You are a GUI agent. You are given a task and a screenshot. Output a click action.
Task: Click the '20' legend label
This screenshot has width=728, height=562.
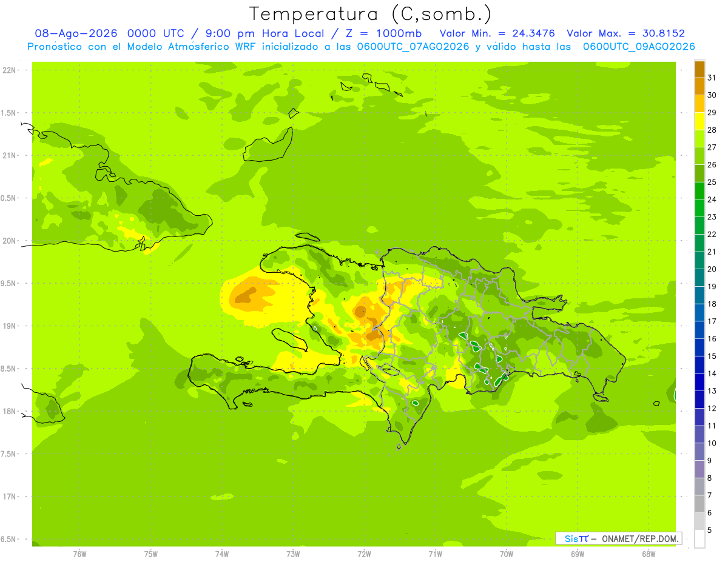[x=712, y=269]
